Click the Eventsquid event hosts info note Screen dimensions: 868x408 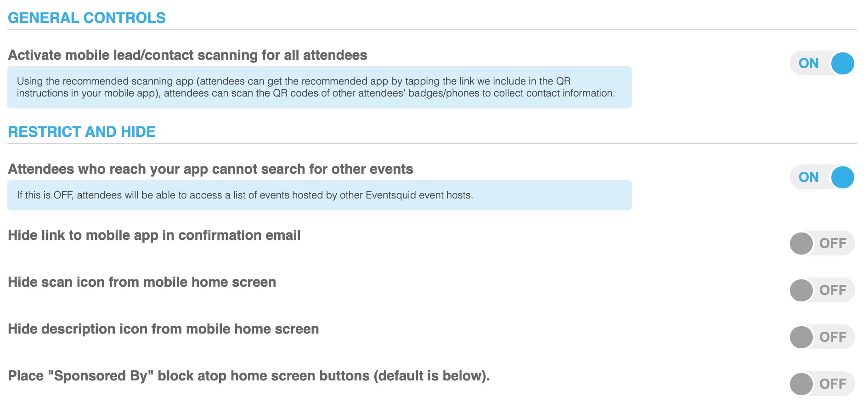pos(320,195)
